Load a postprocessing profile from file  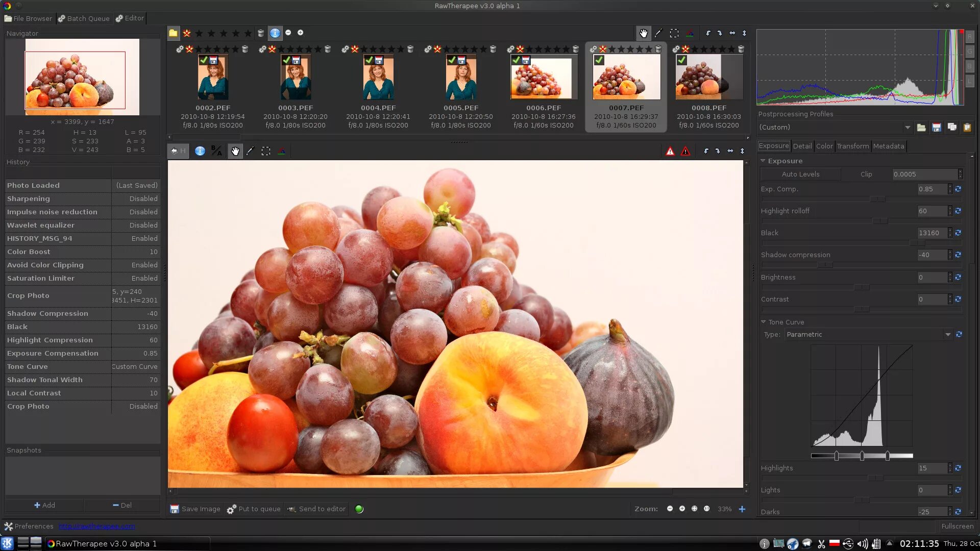[x=921, y=128]
